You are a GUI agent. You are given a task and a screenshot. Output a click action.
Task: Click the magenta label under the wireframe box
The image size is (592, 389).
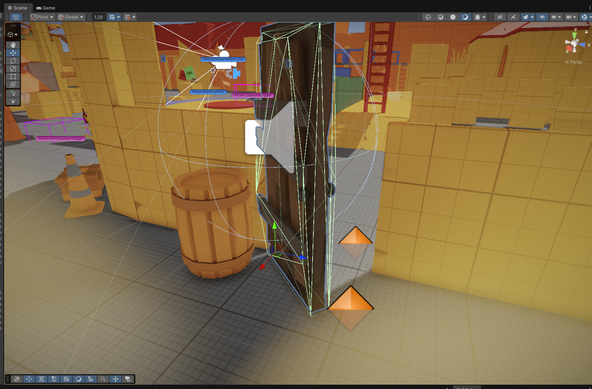(x=60, y=139)
